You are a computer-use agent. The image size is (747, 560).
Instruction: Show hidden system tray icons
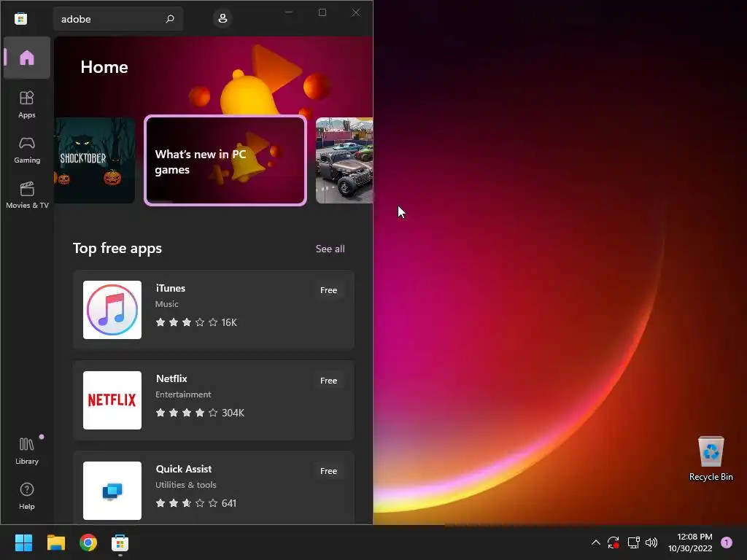595,542
